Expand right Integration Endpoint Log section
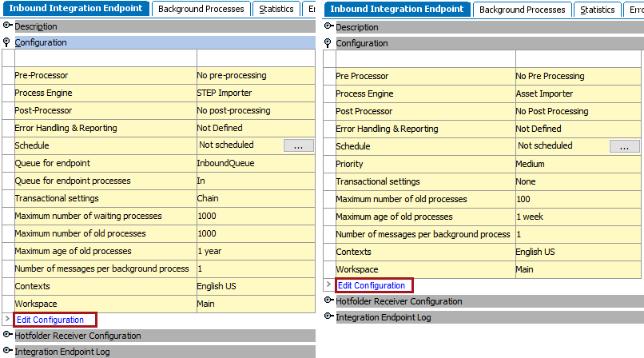This screenshot has height=358, width=644. click(x=328, y=316)
